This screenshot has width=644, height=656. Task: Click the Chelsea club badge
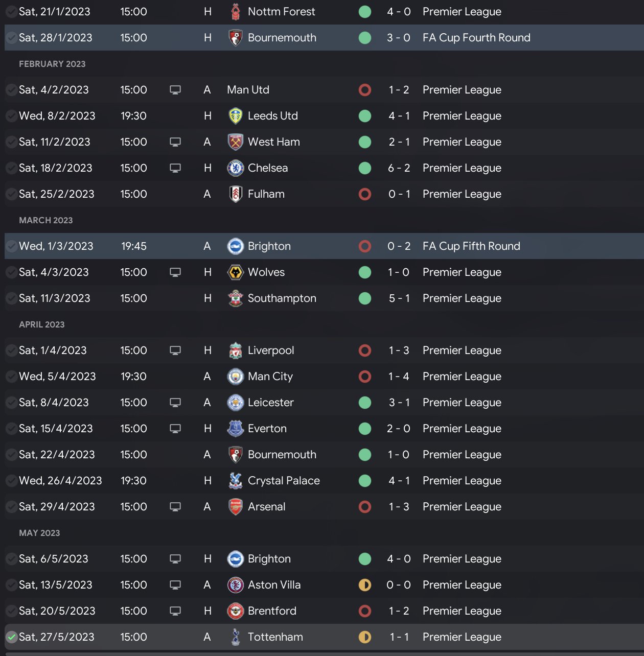(x=235, y=168)
